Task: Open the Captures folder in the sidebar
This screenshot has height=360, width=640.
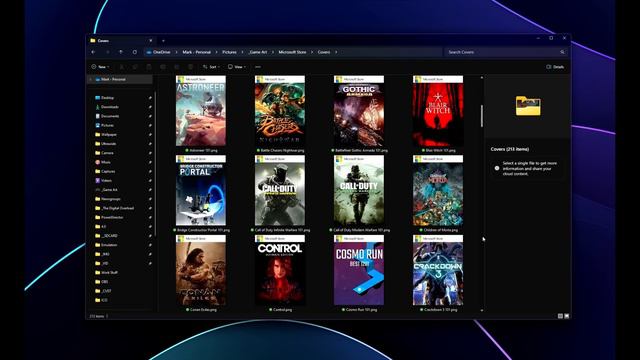Action: pos(108,171)
